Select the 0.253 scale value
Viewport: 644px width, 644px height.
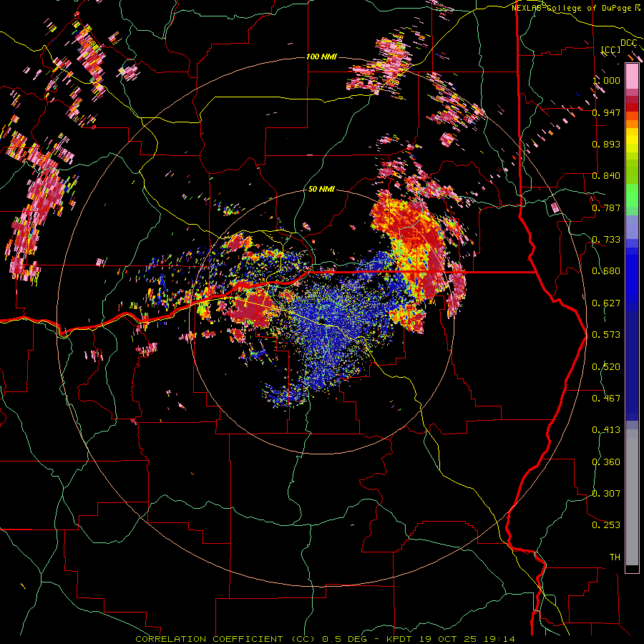606,525
